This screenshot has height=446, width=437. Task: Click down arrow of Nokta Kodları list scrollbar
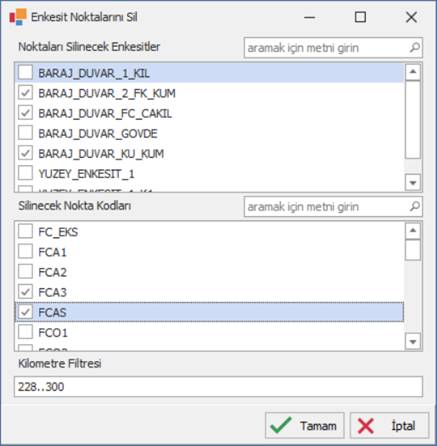pyautogui.click(x=413, y=342)
